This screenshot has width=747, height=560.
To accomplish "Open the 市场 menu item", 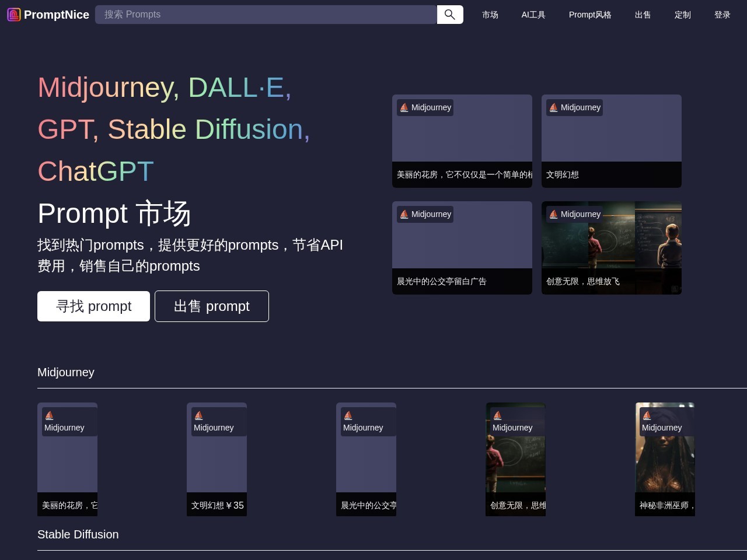I will (490, 15).
